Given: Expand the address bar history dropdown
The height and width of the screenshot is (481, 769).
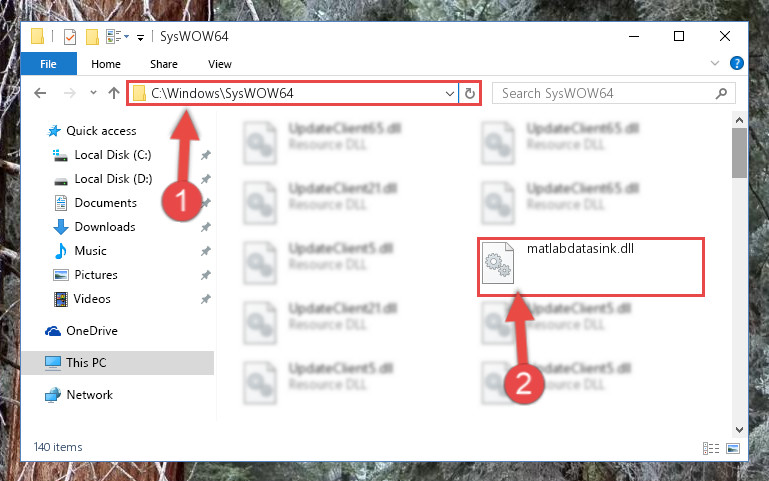Looking at the screenshot, I should pos(449,93).
